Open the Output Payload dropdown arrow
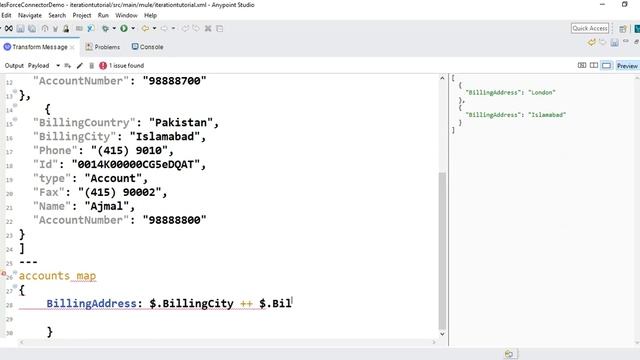640x360 pixels. point(58,66)
